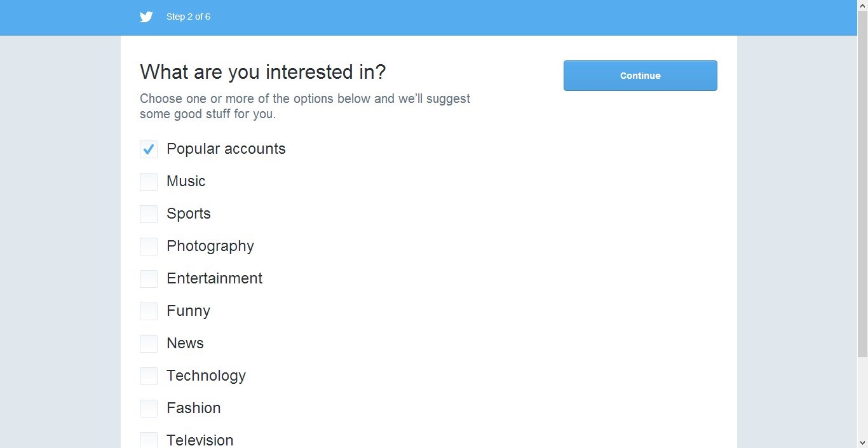Enable the Television checkbox
Viewport: 868px width, 448px height.
148,439
